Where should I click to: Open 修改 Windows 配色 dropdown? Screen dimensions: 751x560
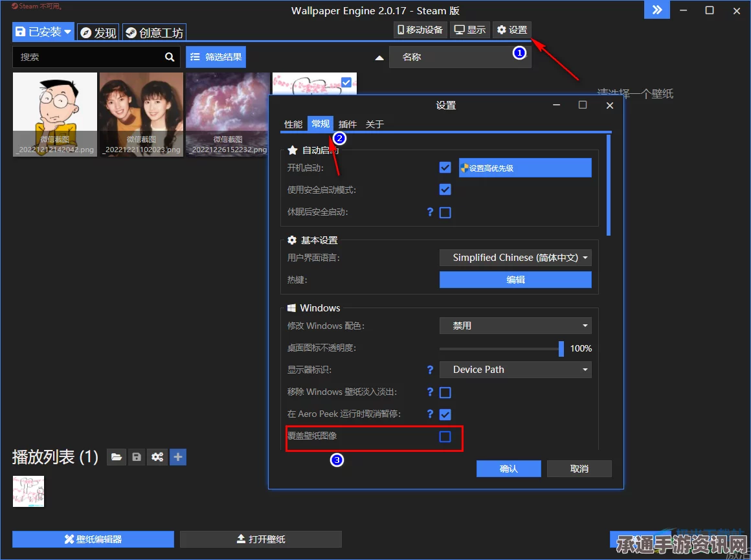(515, 326)
